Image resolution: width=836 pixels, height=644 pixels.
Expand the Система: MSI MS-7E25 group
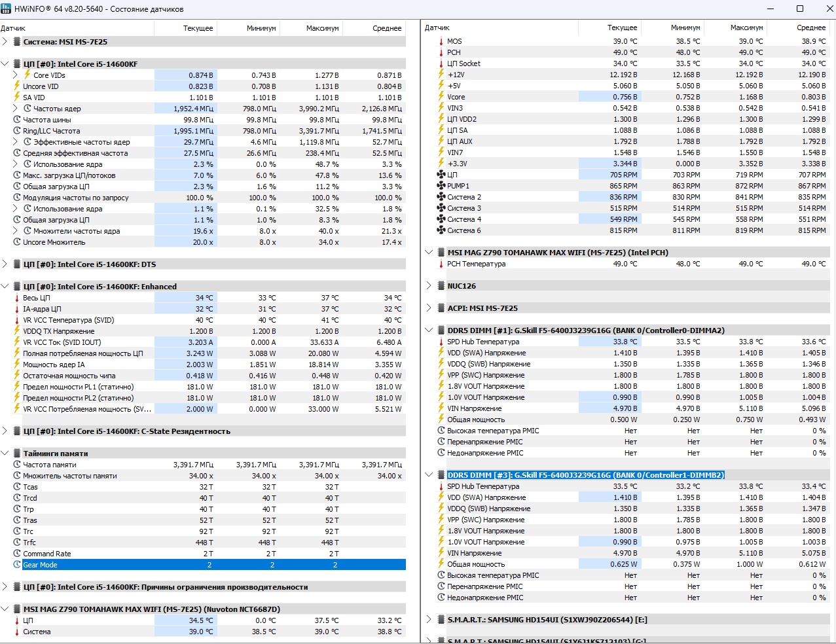click(x=5, y=42)
